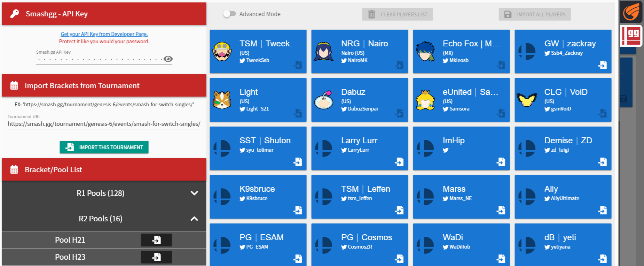Import Pool H23 bracket

156,257
